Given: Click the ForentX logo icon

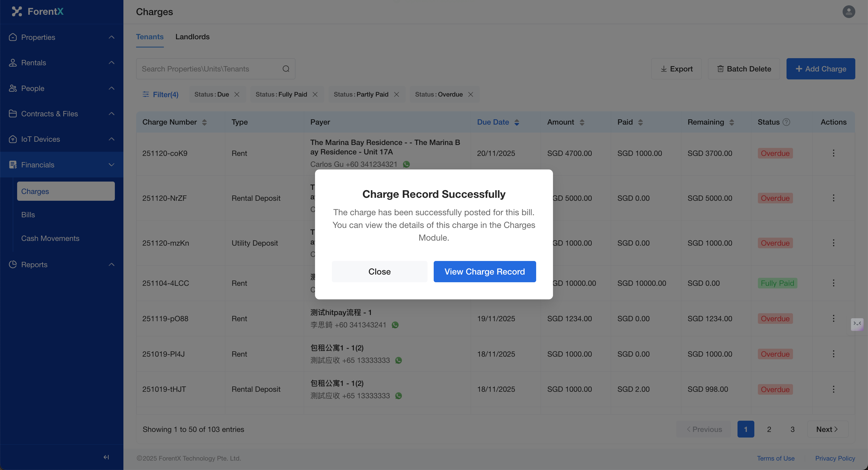Looking at the screenshot, I should 17,12.
